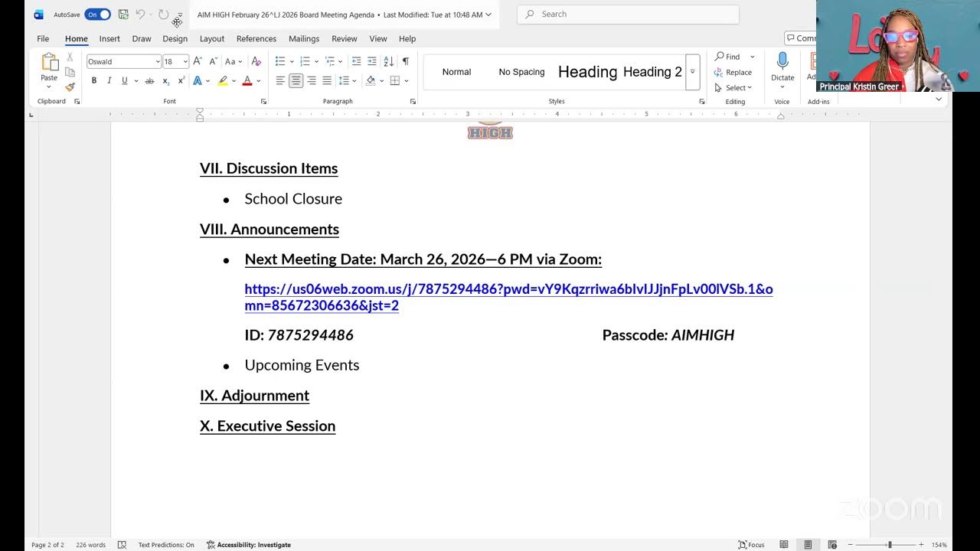Open the File menu
Screen dimensions: 980x551
43,38
